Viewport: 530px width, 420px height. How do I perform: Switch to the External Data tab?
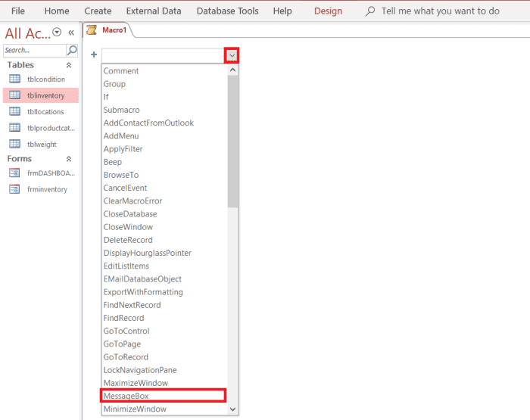[154, 11]
